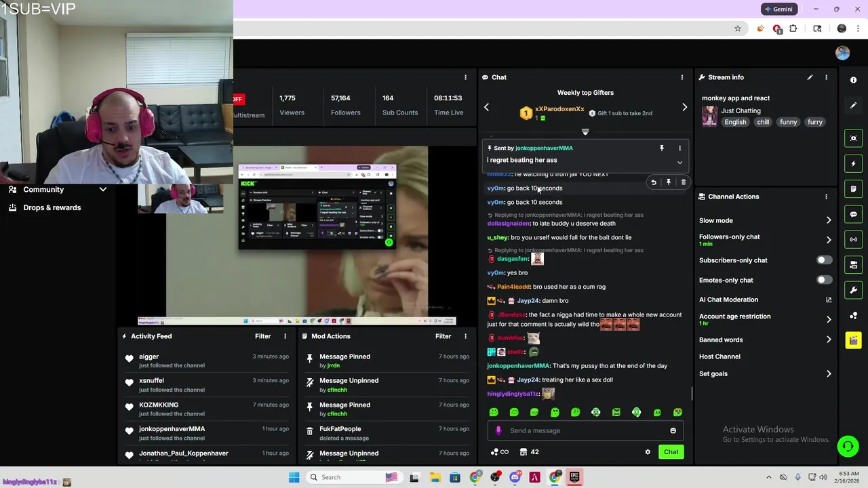The height and width of the screenshot is (488, 868).
Task: Open chat settings gear icon
Action: pos(648,452)
